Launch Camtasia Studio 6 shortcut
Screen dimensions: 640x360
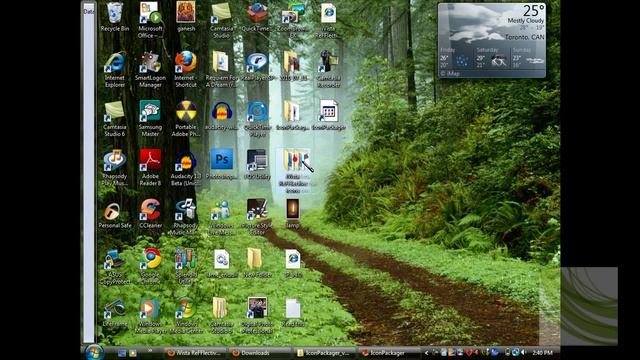coord(115,119)
